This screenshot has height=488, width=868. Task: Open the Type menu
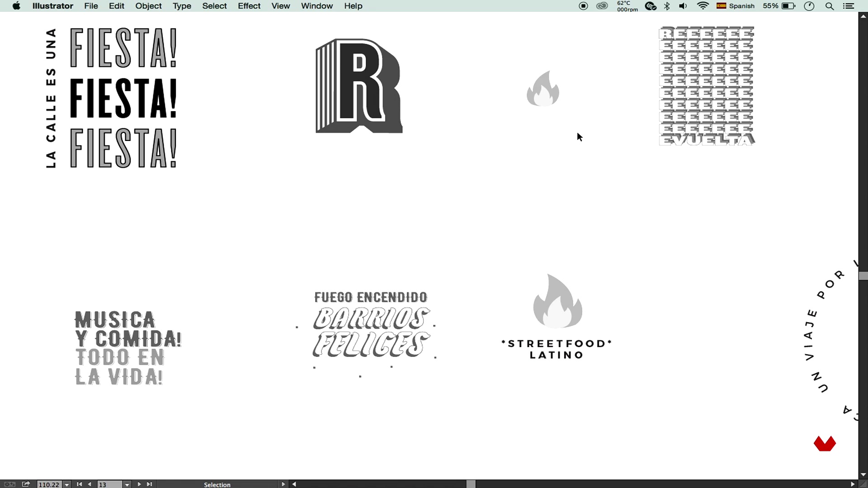coord(182,6)
